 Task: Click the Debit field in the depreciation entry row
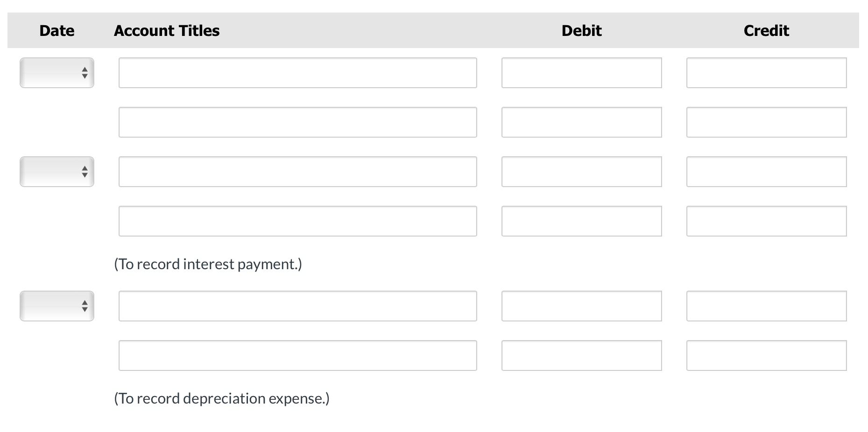coord(581,306)
